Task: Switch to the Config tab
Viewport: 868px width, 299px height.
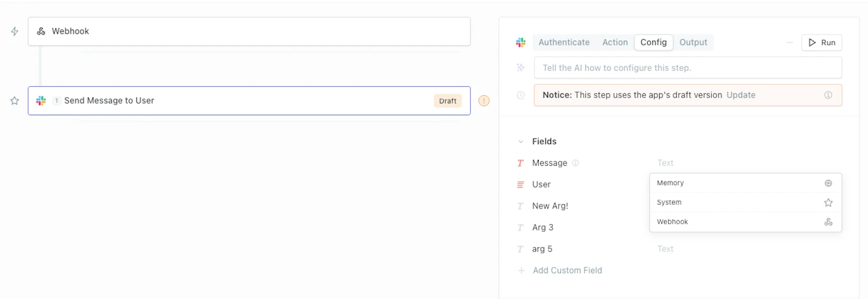Action: [x=653, y=42]
